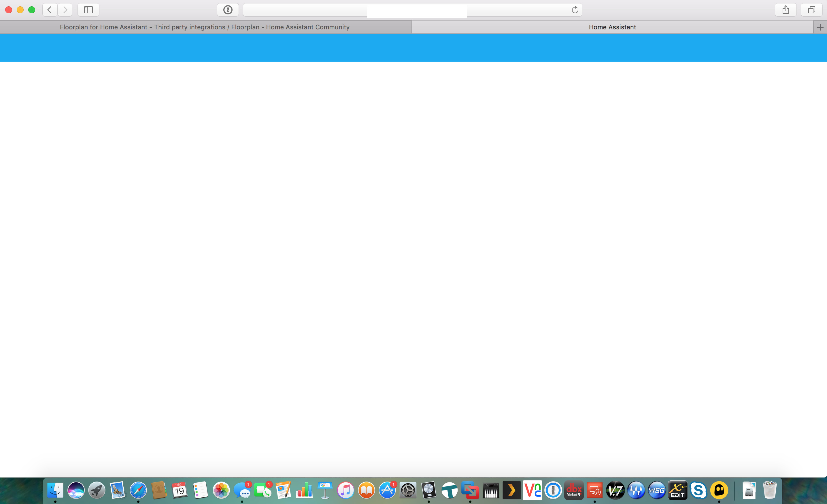Open VNC Viewer in the dock
The image size is (827, 504).
(532, 490)
